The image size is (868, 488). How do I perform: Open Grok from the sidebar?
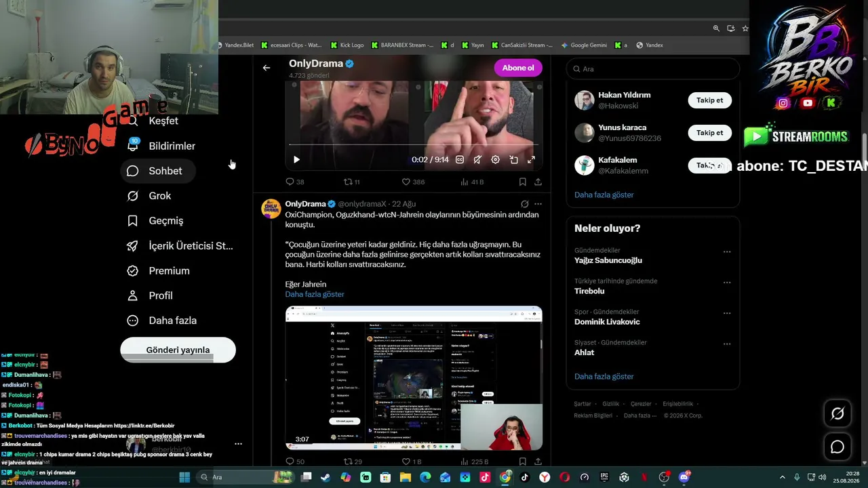(x=151, y=196)
